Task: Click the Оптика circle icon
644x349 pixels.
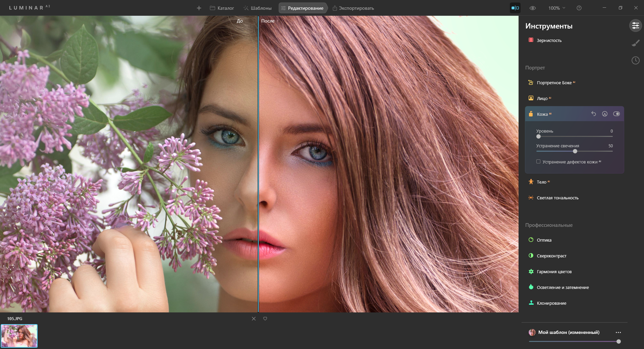Action: [531, 240]
